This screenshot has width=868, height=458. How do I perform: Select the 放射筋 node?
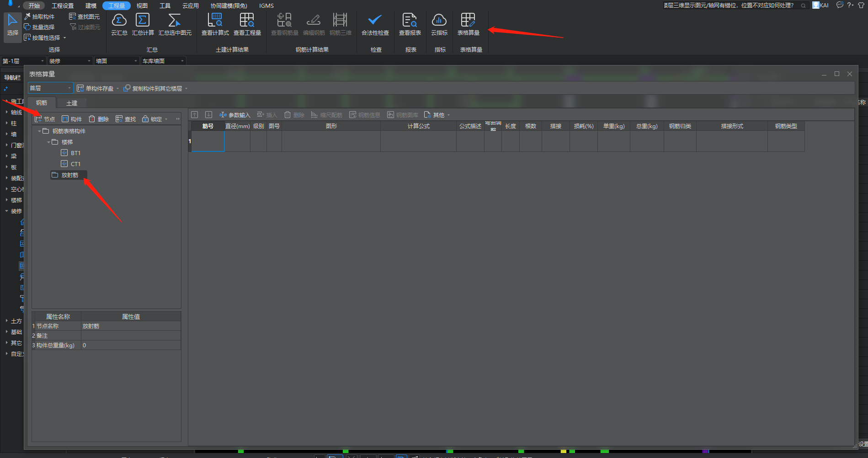[69, 175]
